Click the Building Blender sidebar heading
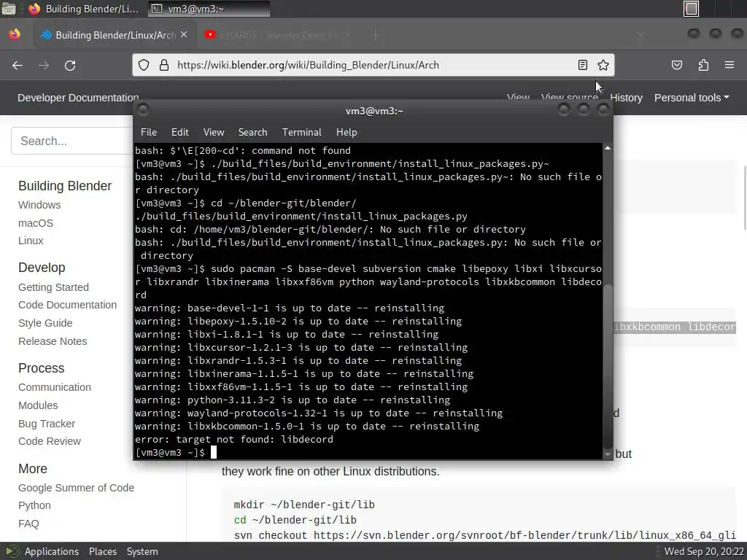Viewport: 747px width, 560px height. click(65, 186)
